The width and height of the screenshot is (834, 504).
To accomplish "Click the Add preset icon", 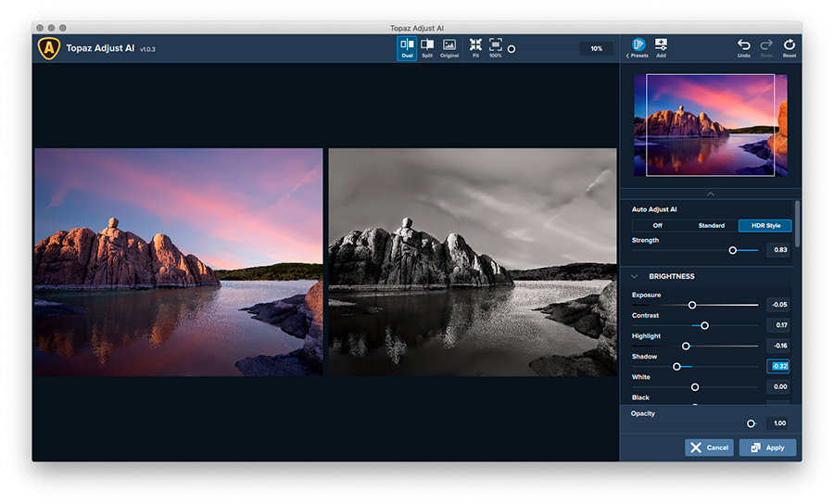I will tap(661, 47).
